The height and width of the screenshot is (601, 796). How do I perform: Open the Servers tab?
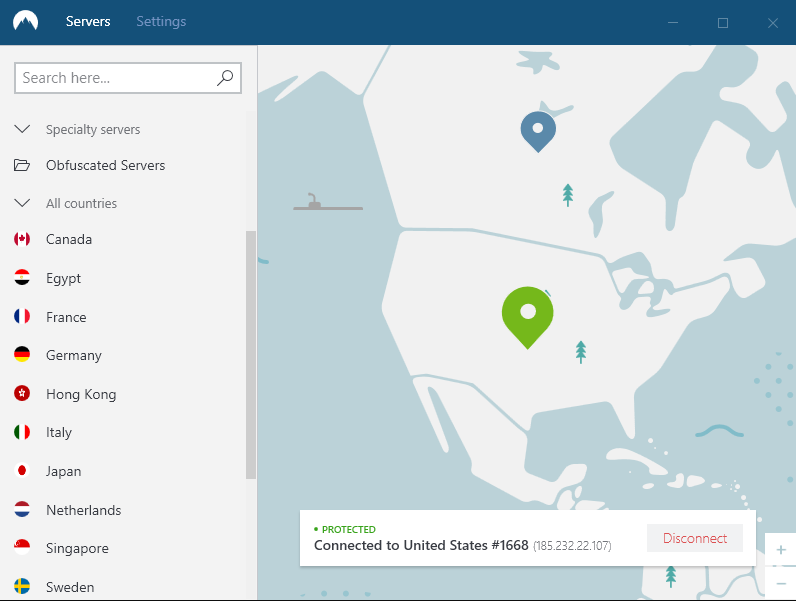88,21
